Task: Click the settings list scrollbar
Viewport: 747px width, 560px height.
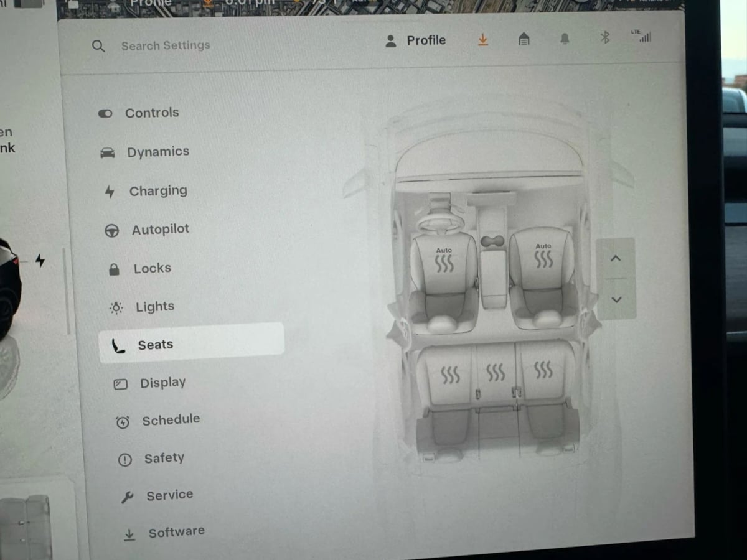Action: tap(67, 292)
